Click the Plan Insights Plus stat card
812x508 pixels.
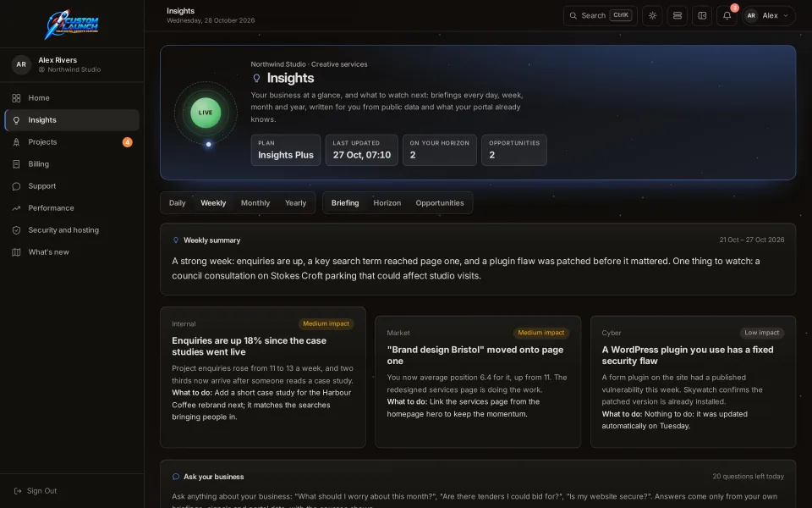[x=286, y=151]
